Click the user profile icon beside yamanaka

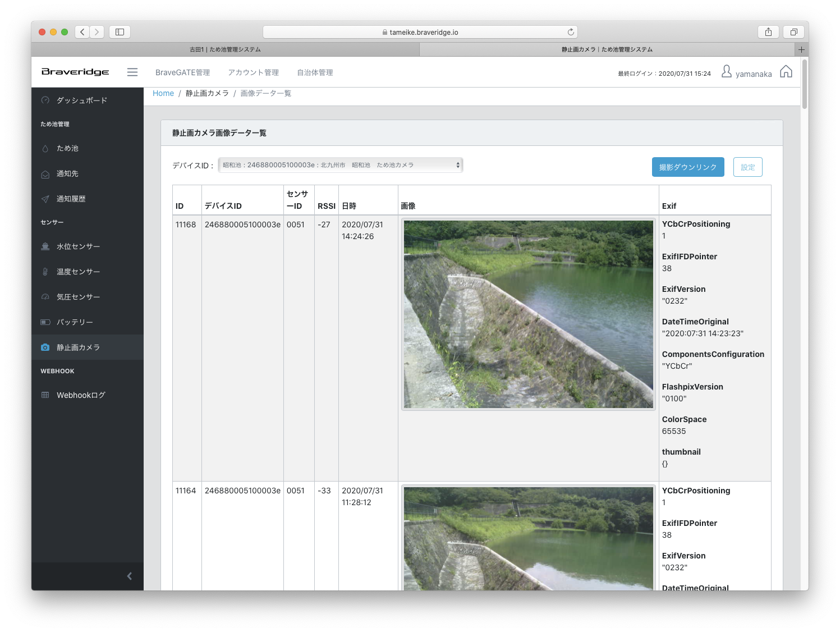[x=727, y=71]
